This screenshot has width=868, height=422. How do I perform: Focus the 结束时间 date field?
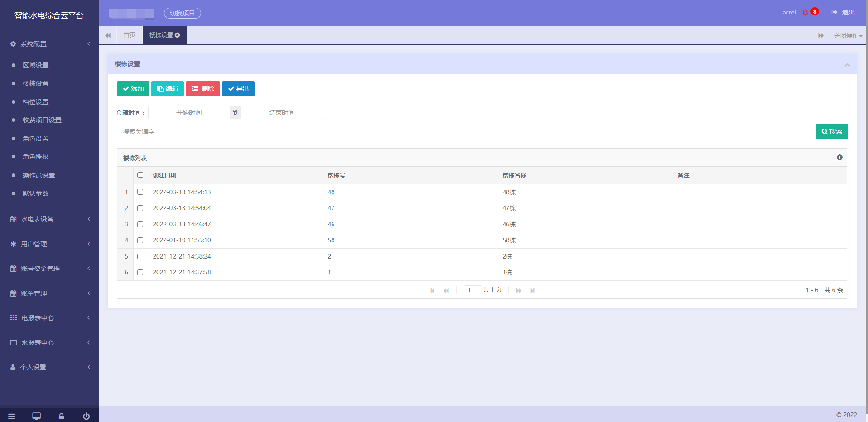pos(282,112)
